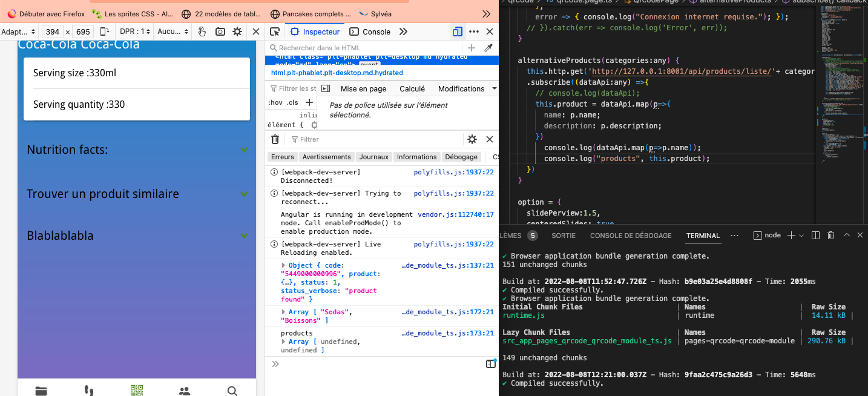
Task: Open Débuter avec Firefox bookmark
Action: [46, 13]
